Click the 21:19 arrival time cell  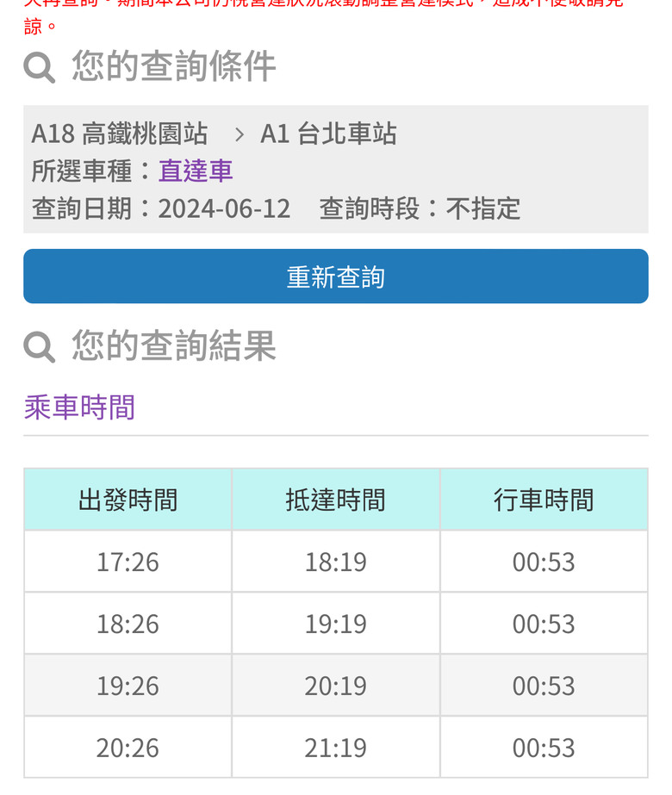point(335,748)
